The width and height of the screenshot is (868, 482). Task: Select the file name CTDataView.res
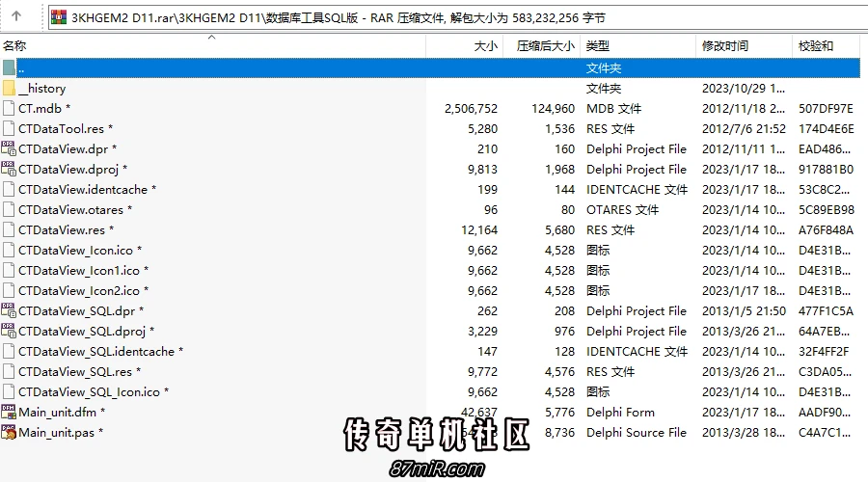click(62, 230)
